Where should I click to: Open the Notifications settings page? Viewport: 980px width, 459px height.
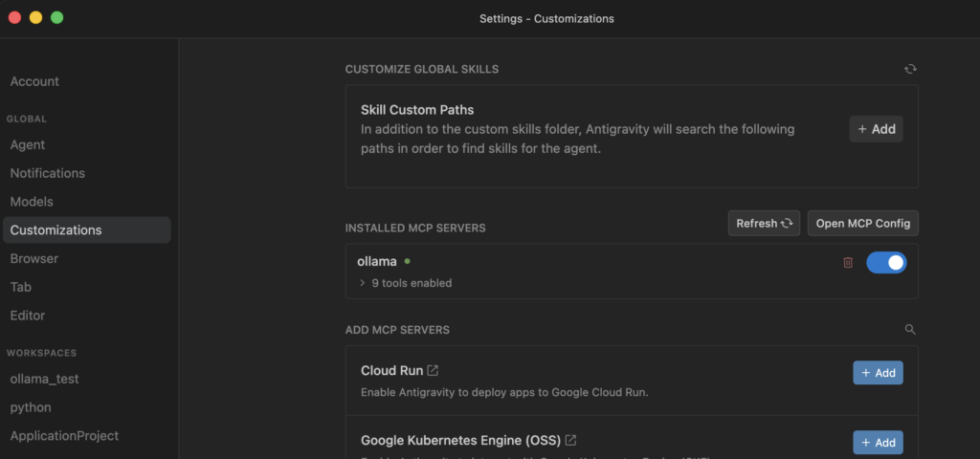click(48, 173)
